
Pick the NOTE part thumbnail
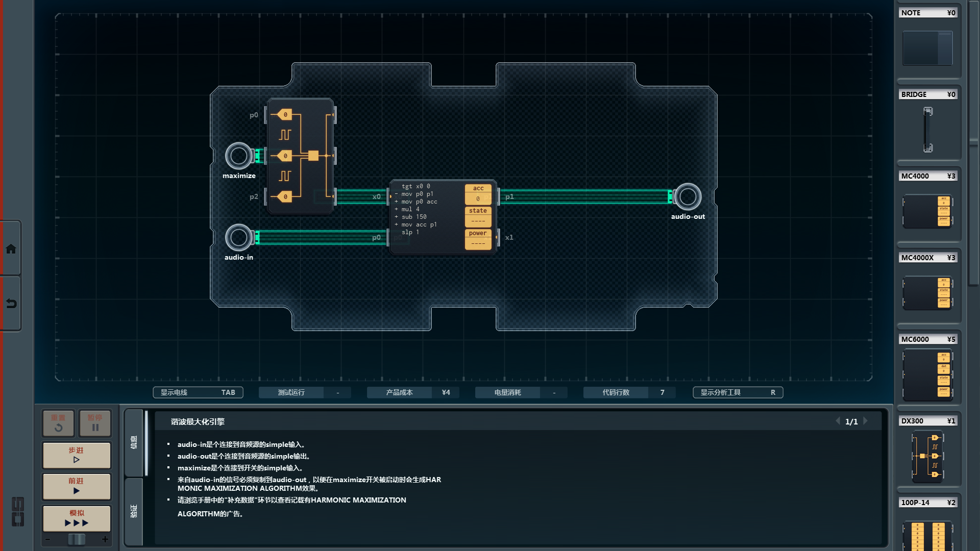coord(927,48)
